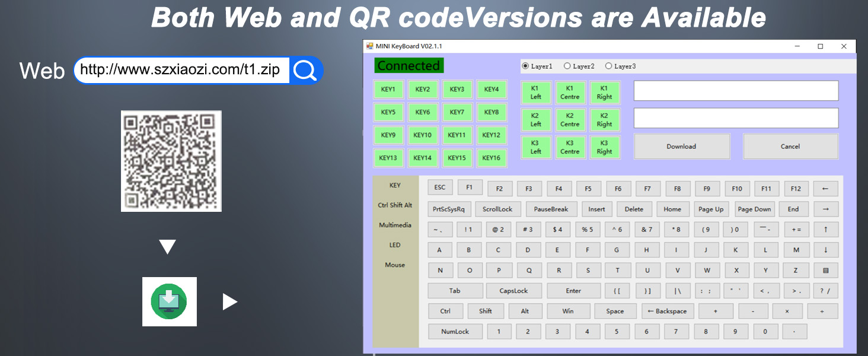Click the QR code image
This screenshot has width=868, height=356.
pyautogui.click(x=171, y=161)
